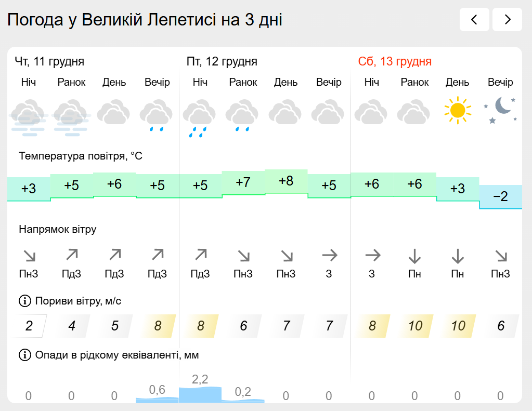This screenshot has width=532, height=411.
Task: Select the Сб, 13 грудня day header
Action: point(395,62)
